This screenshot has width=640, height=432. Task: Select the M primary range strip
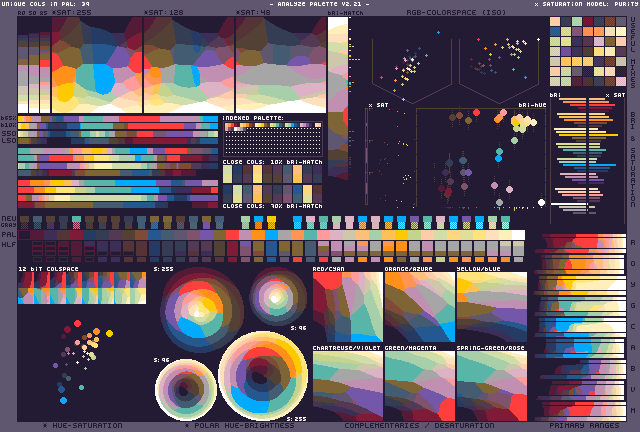click(x=581, y=411)
